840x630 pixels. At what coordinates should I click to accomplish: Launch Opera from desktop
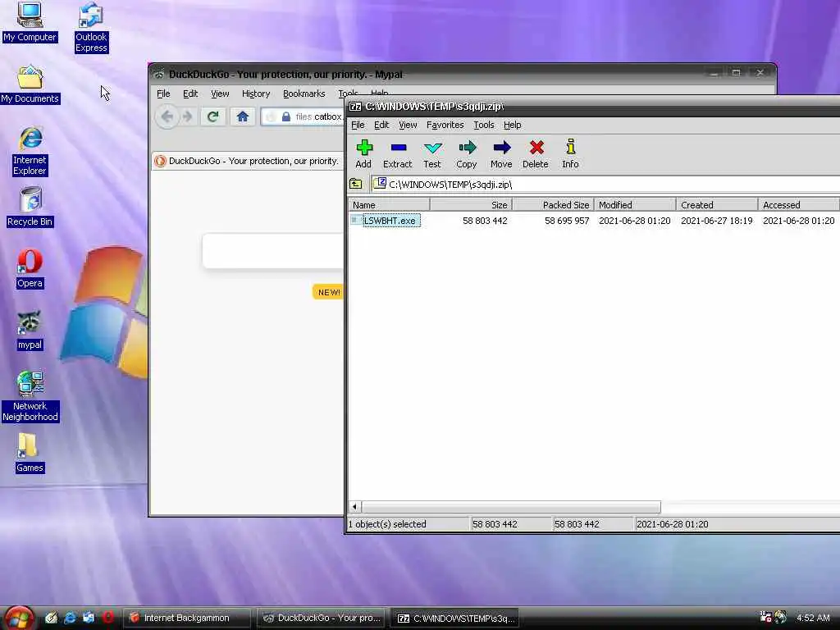coord(30,269)
